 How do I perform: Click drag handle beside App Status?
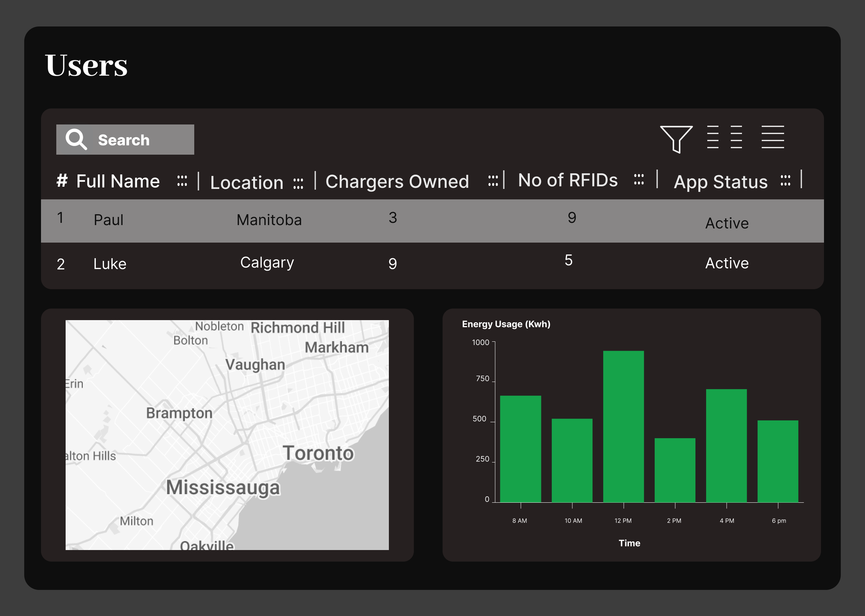[x=785, y=181]
